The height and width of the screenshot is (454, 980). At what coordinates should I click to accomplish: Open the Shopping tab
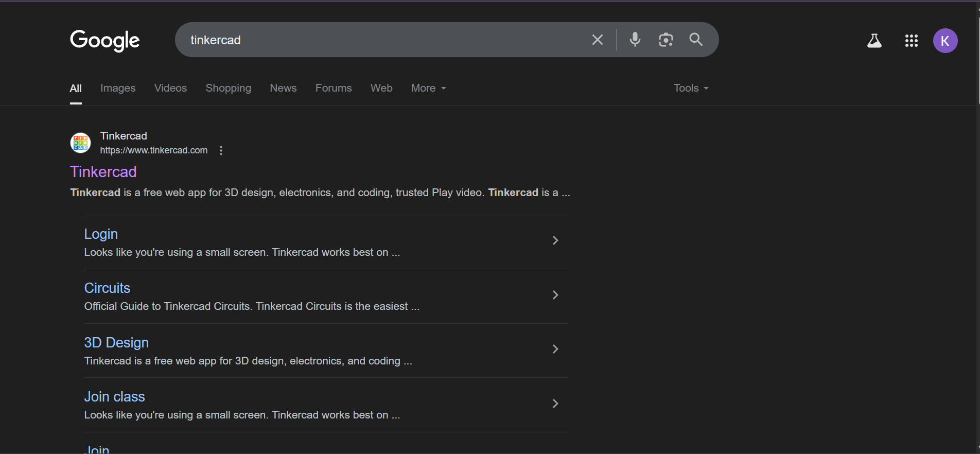pos(228,88)
